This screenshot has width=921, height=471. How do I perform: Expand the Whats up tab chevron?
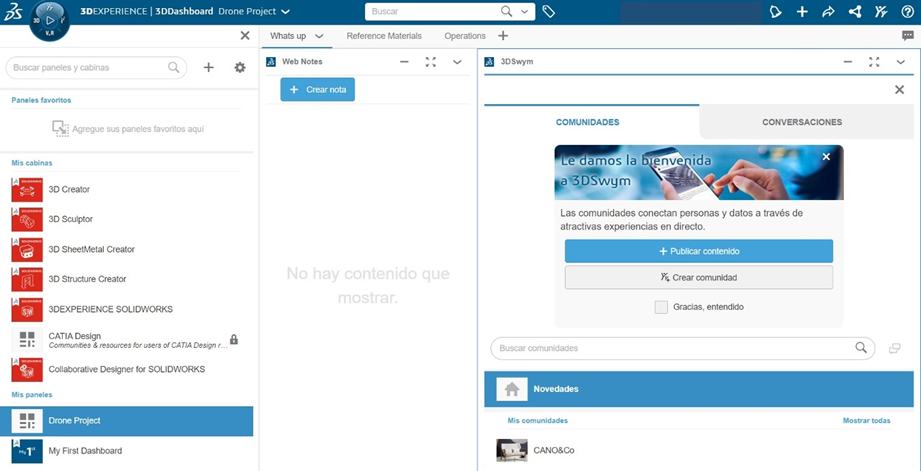pos(319,36)
